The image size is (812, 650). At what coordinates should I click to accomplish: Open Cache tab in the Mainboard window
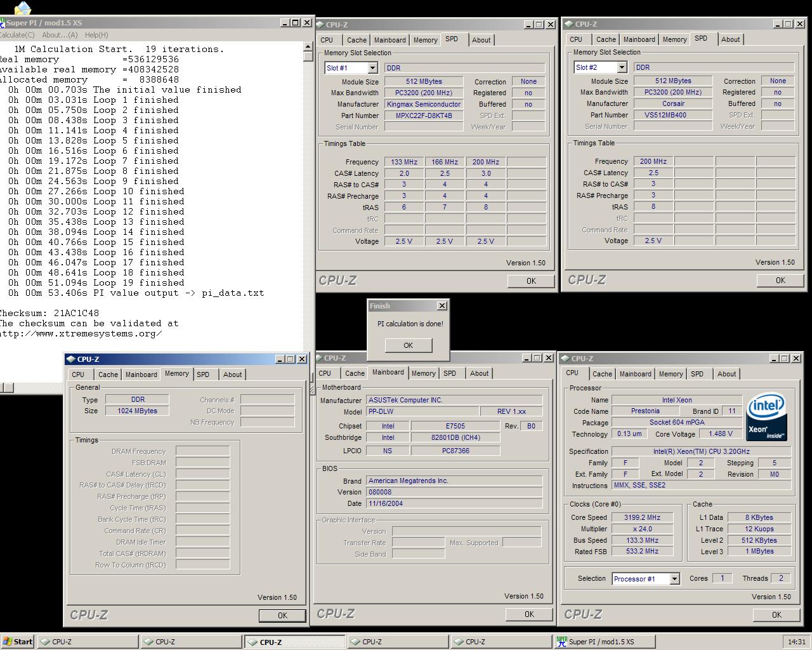355,373
